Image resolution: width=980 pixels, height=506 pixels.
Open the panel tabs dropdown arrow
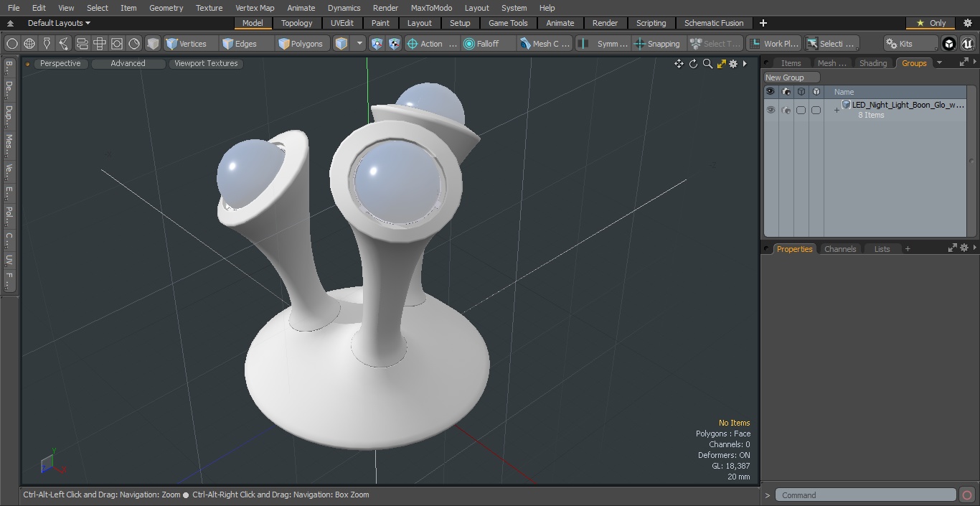[x=939, y=63]
